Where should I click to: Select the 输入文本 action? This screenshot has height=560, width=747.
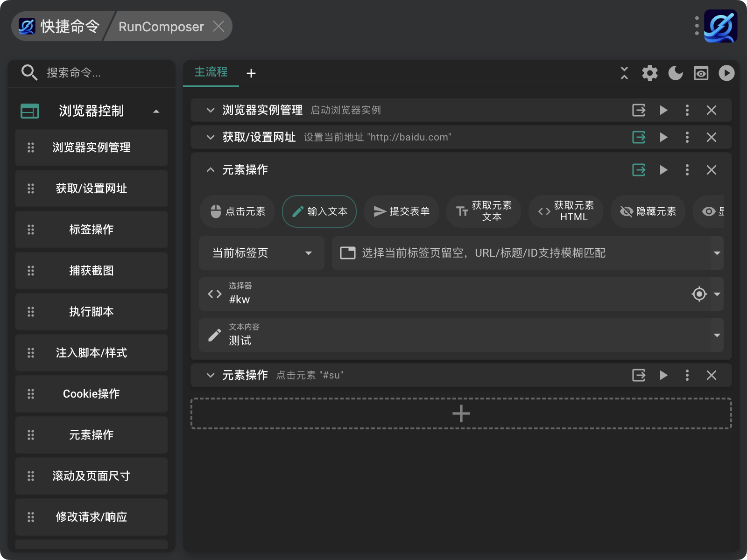319,211
